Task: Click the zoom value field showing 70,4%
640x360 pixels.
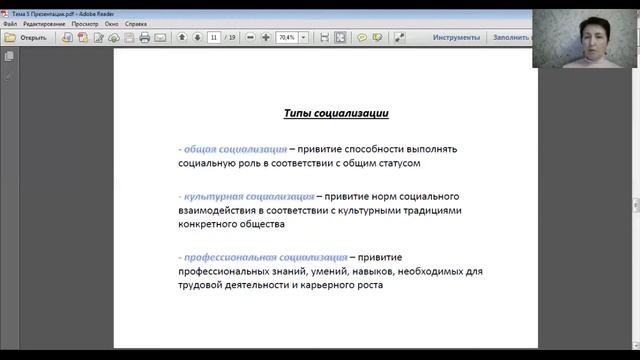Action: [287, 38]
